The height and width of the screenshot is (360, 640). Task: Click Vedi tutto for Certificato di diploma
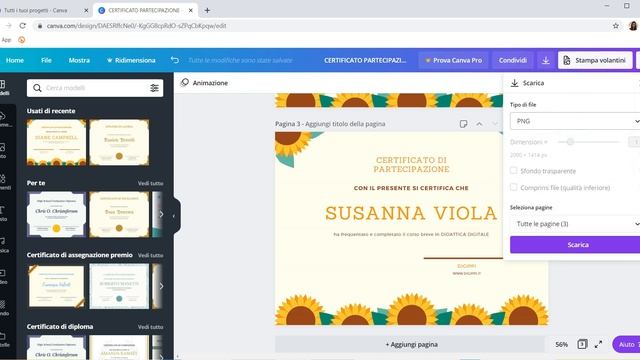tap(150, 327)
